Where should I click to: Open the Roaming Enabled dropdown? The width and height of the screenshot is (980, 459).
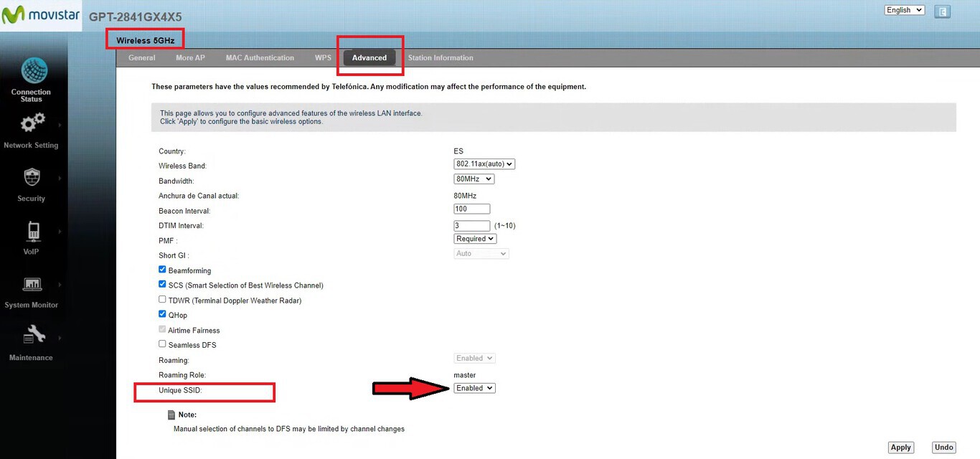(x=475, y=358)
